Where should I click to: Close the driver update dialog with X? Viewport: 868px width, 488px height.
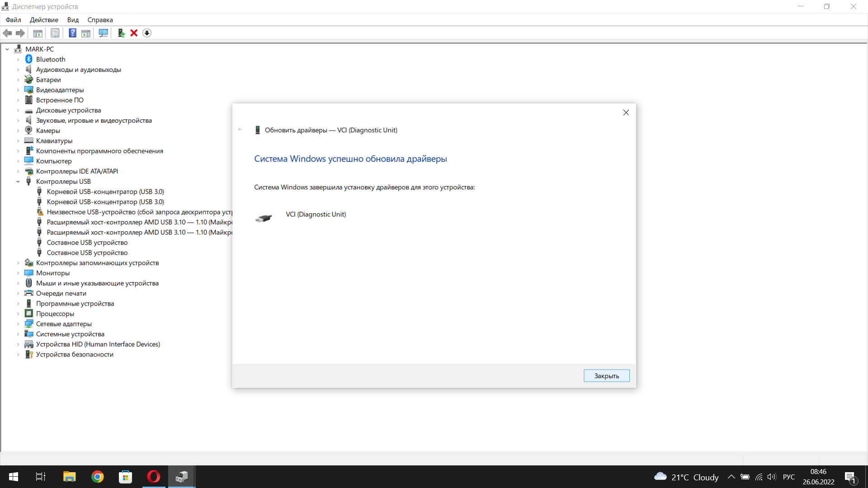click(x=626, y=113)
